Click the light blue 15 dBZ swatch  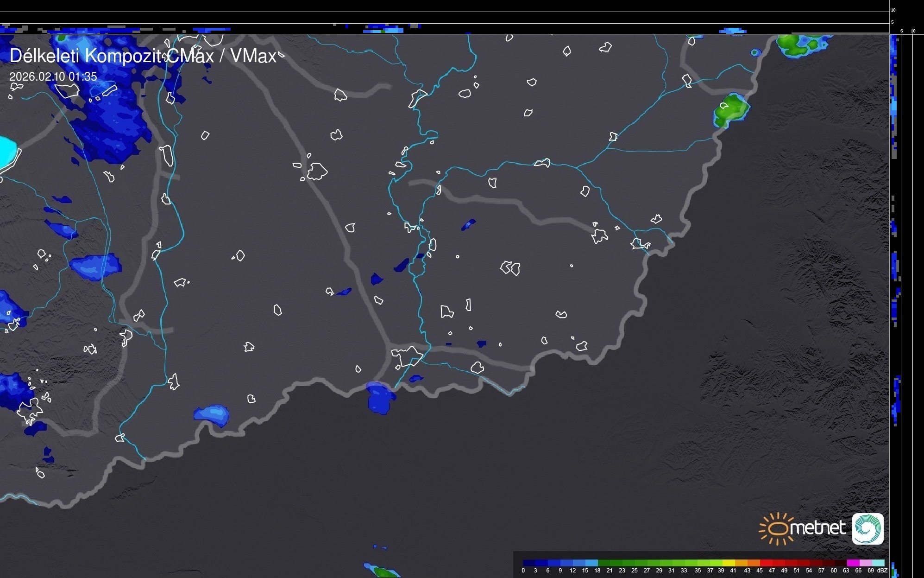[591, 563]
